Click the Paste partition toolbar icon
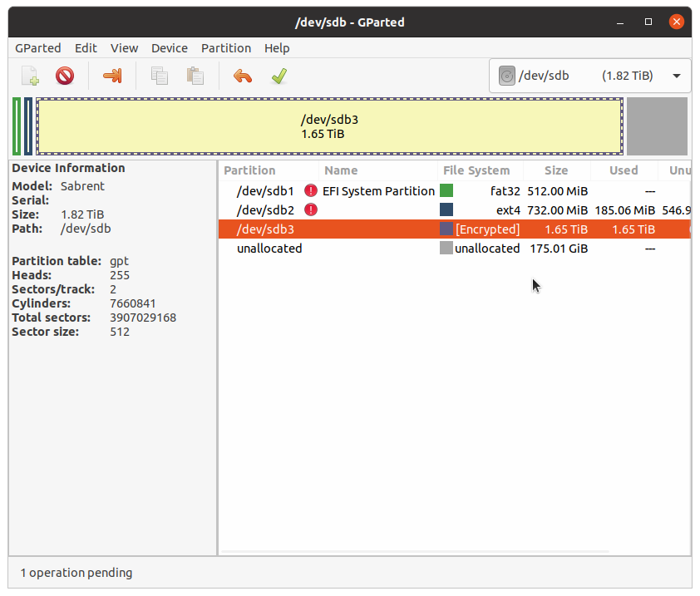 click(x=195, y=76)
